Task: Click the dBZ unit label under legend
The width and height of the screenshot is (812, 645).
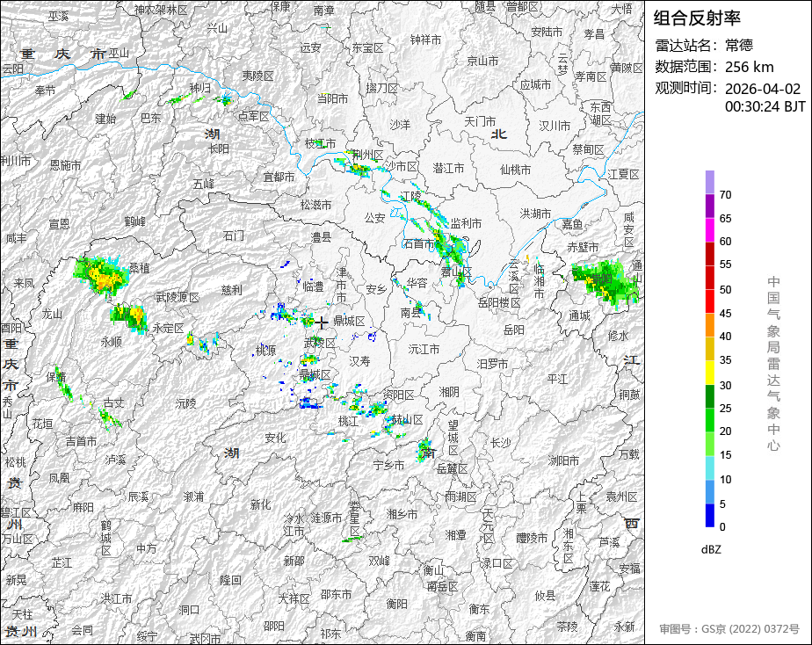Action: pos(711,549)
